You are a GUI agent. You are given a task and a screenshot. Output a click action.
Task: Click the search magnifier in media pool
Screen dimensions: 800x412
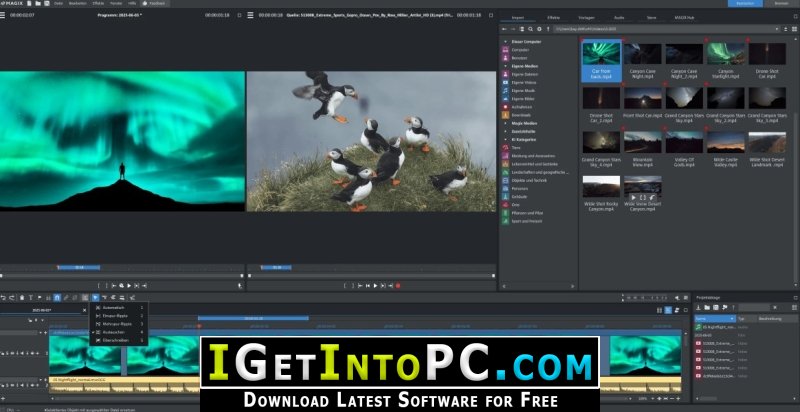click(x=531, y=29)
